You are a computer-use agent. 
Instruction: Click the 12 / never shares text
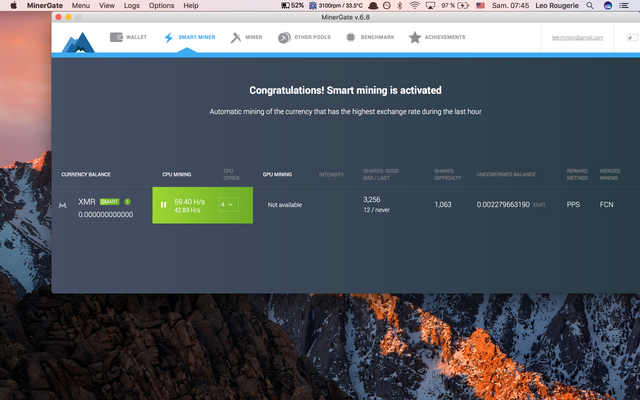click(x=377, y=210)
